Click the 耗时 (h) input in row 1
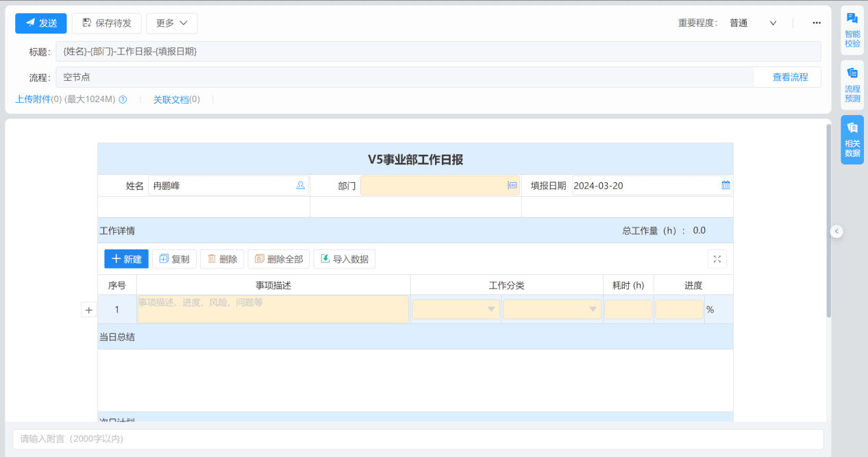Image resolution: width=868 pixels, height=457 pixels. pos(628,310)
